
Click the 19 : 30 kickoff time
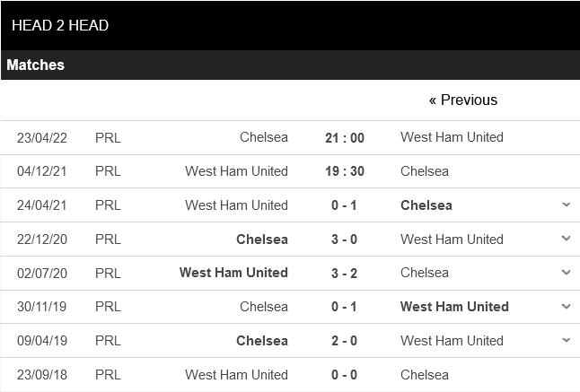[345, 171]
